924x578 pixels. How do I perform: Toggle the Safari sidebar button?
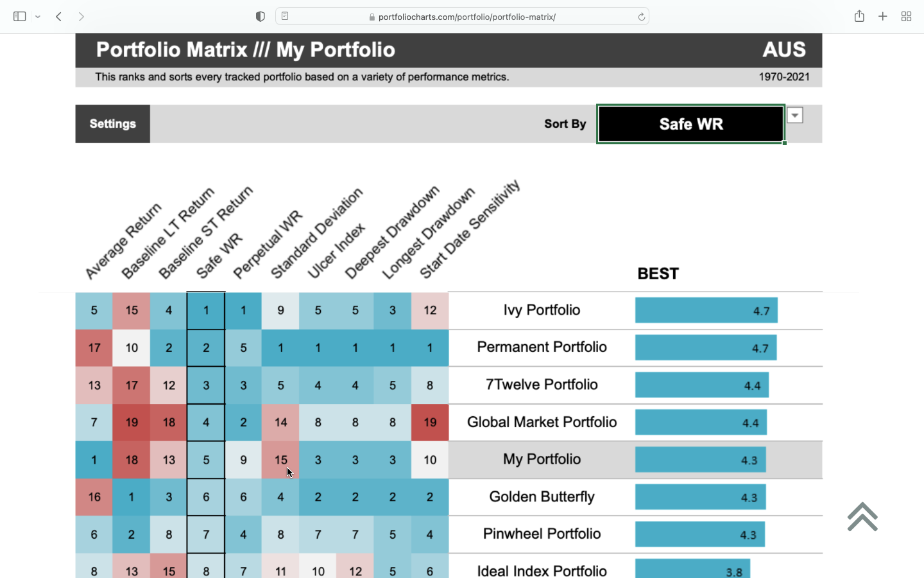20,17
